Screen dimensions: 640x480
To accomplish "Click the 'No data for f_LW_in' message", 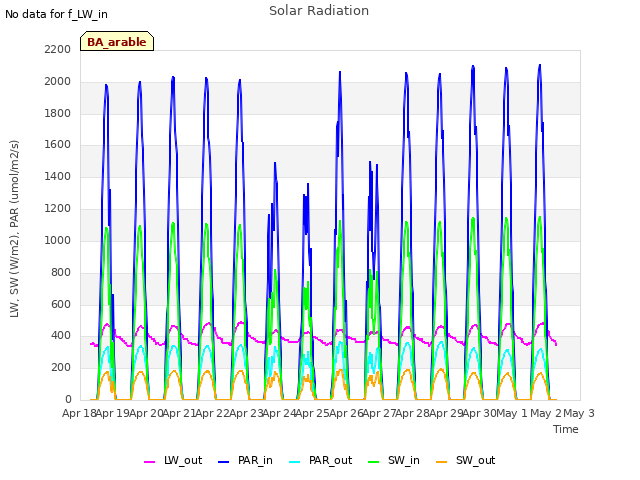I will click(x=56, y=14).
